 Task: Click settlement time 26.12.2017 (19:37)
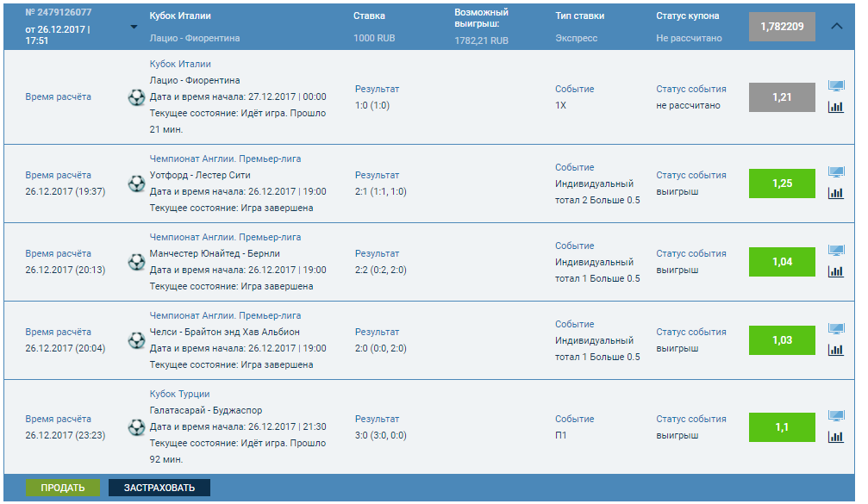coord(66,192)
